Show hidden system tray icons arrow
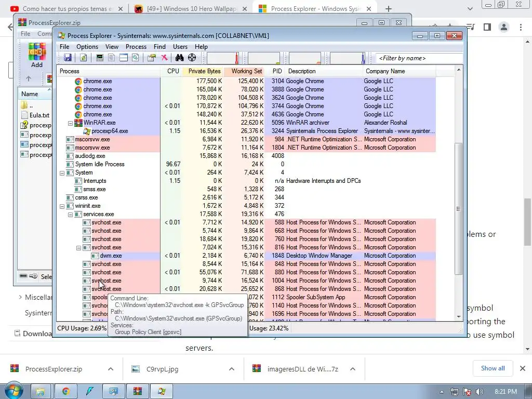 pos(442,392)
